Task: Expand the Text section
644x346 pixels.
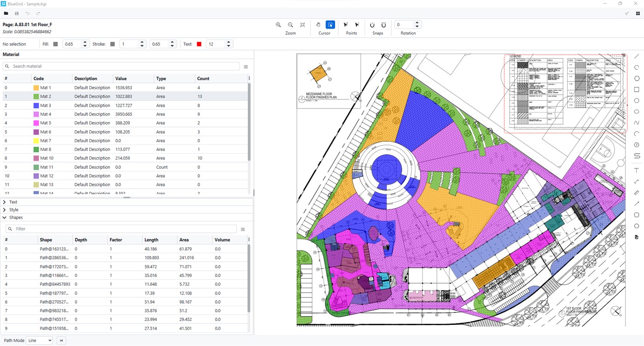Action: point(13,202)
